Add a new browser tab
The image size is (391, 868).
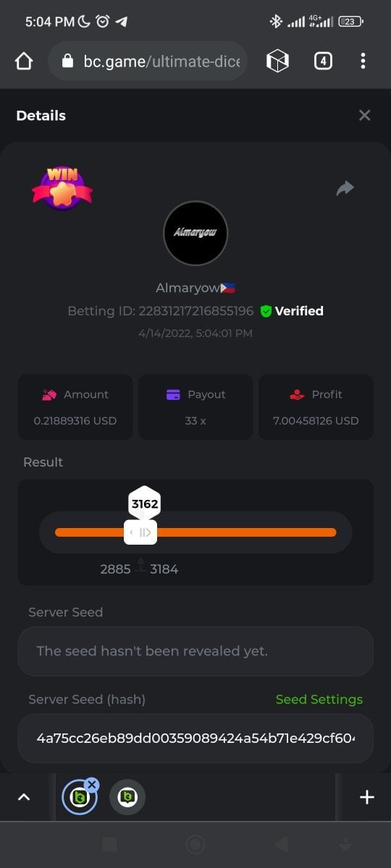(x=367, y=797)
